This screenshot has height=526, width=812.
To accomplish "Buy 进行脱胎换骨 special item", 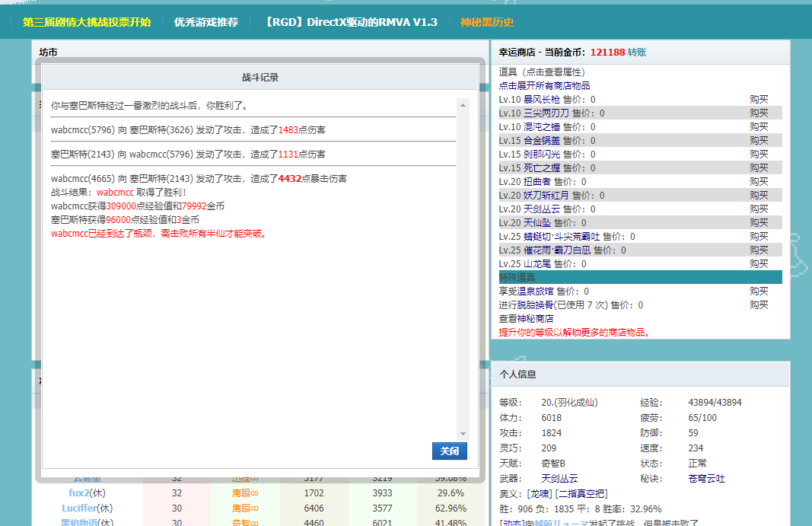I will 759,305.
